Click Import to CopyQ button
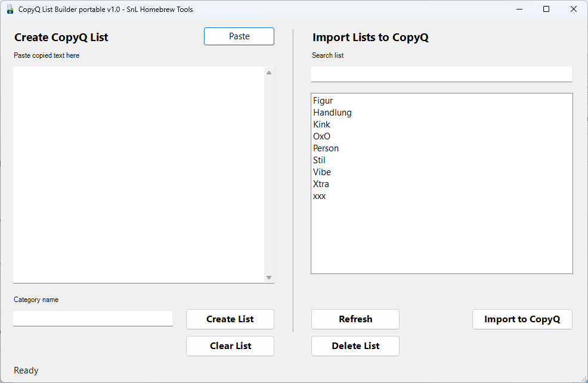588x383 pixels. [x=522, y=319]
